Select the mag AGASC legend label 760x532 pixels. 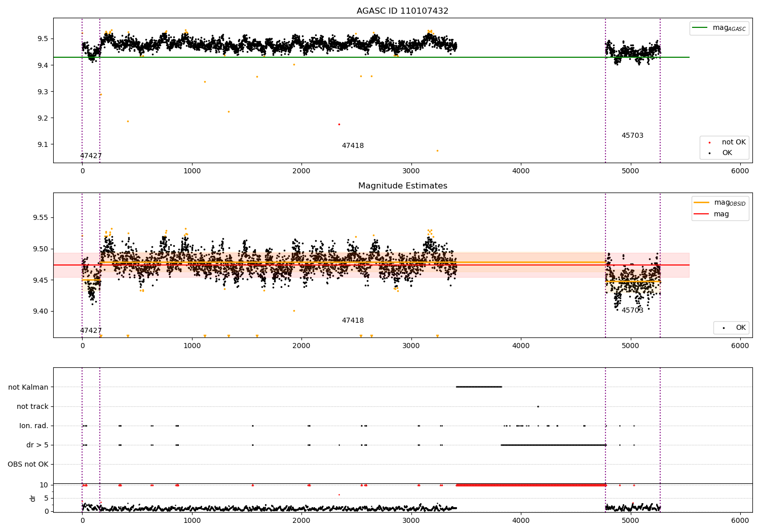[x=729, y=28]
